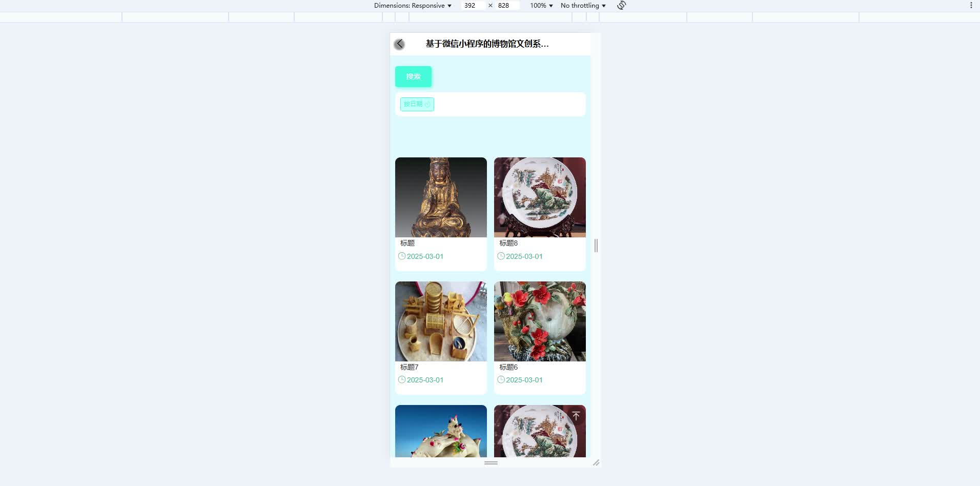Open the 标题8 item title
Image resolution: width=980 pixels, height=486 pixels.
click(508, 243)
